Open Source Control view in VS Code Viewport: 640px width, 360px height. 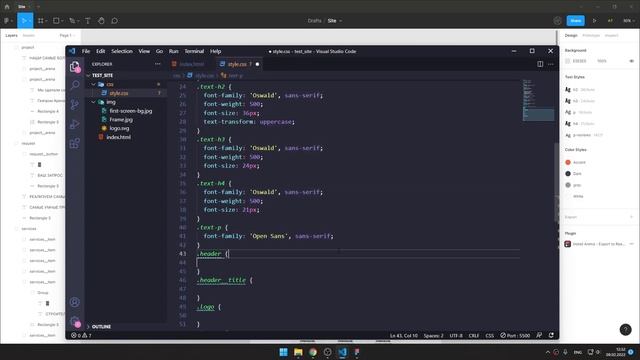click(x=75, y=104)
